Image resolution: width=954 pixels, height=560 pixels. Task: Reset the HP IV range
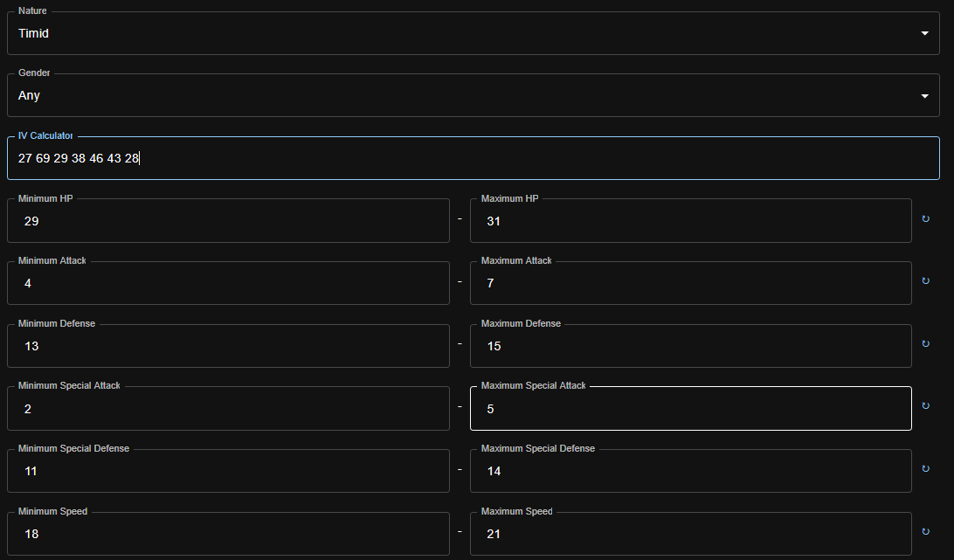tap(926, 219)
